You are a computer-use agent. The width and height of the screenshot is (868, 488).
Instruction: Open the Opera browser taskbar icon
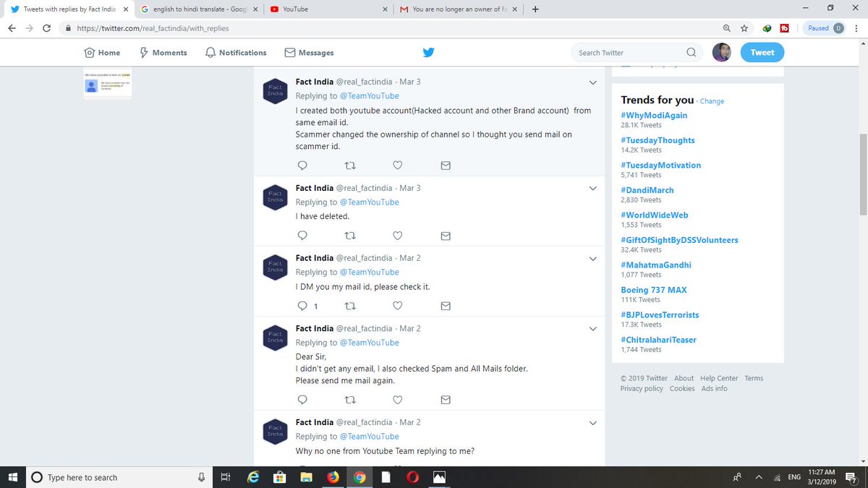pos(412,477)
